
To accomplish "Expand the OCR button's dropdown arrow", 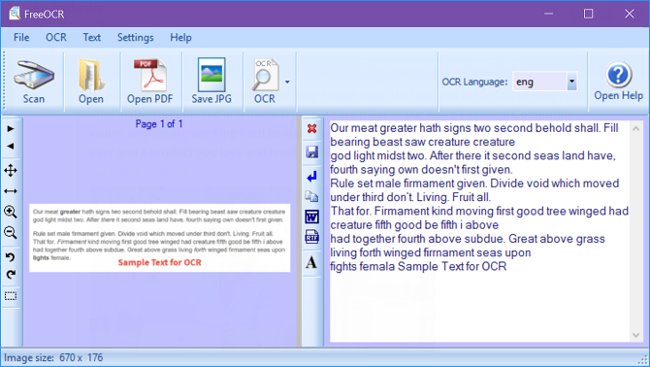I will [x=287, y=82].
